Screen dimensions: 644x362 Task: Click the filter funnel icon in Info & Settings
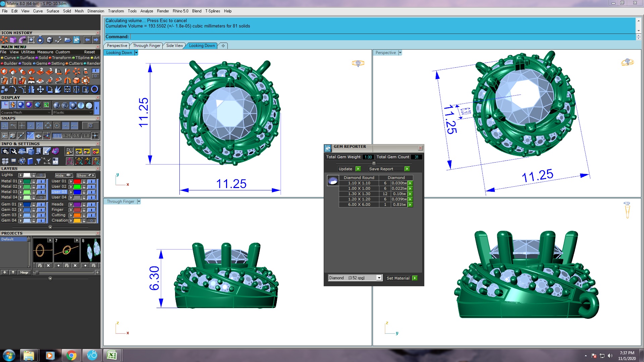pos(38,161)
